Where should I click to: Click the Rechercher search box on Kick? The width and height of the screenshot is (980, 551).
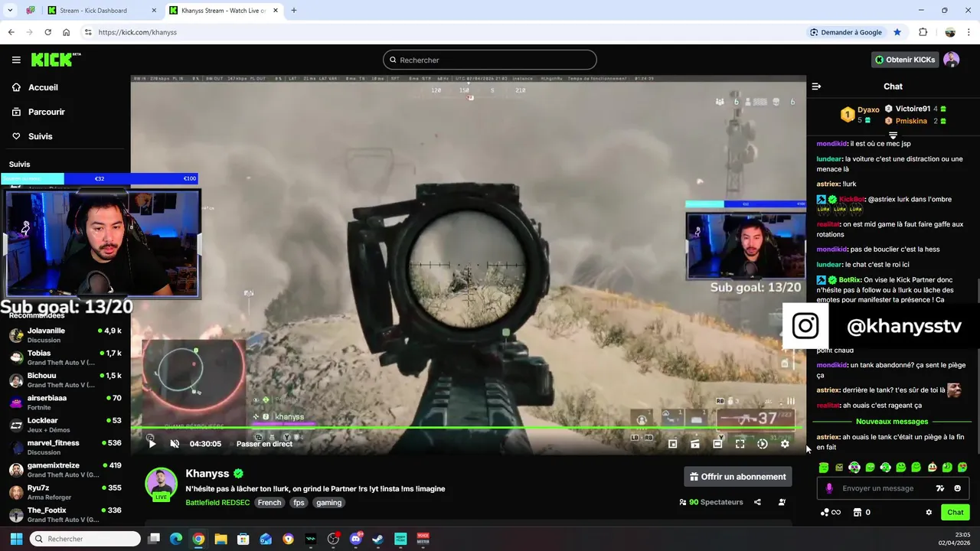(490, 60)
